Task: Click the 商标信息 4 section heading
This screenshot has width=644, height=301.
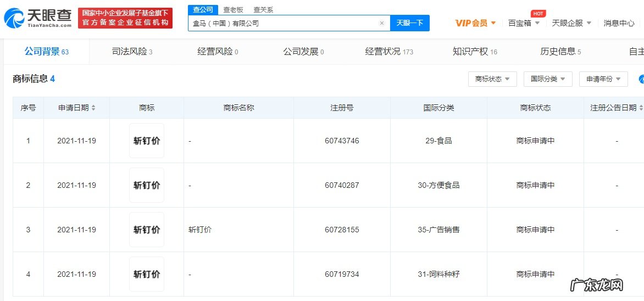Action: 34,79
